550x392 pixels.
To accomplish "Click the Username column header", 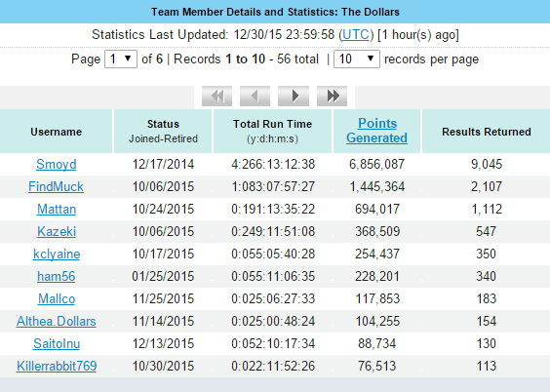I will coord(57,132).
